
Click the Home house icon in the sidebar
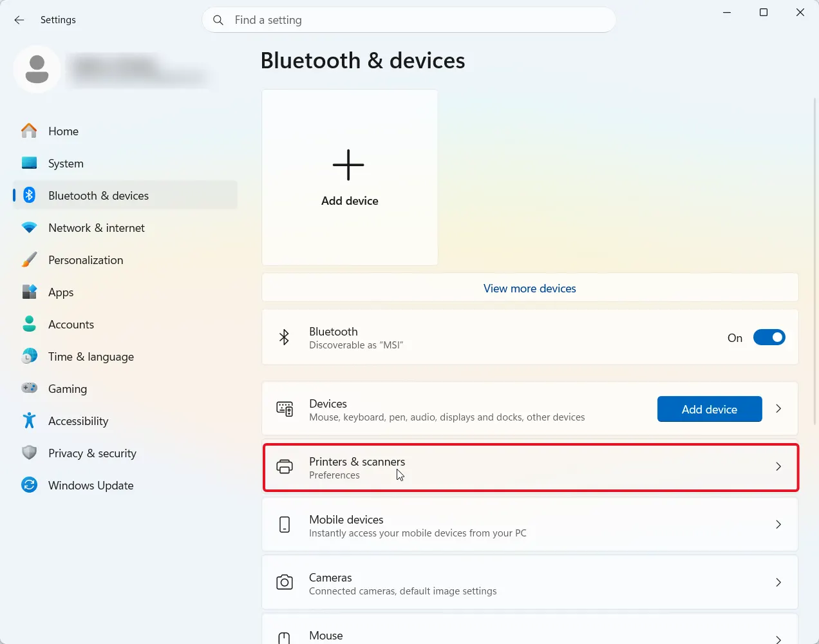coord(29,131)
